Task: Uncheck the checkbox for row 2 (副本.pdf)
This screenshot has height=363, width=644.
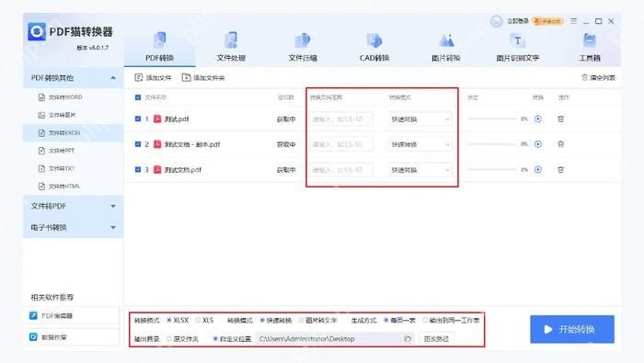Action: 138,144
